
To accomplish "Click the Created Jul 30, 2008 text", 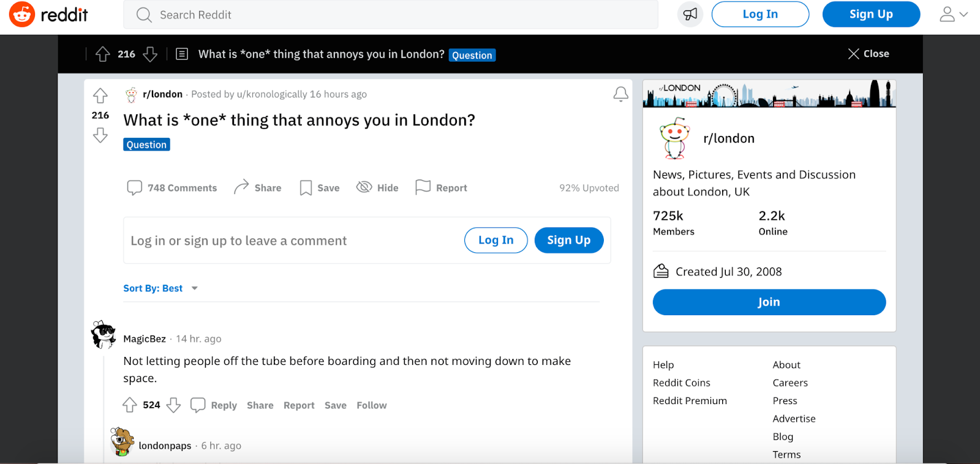I will [729, 272].
